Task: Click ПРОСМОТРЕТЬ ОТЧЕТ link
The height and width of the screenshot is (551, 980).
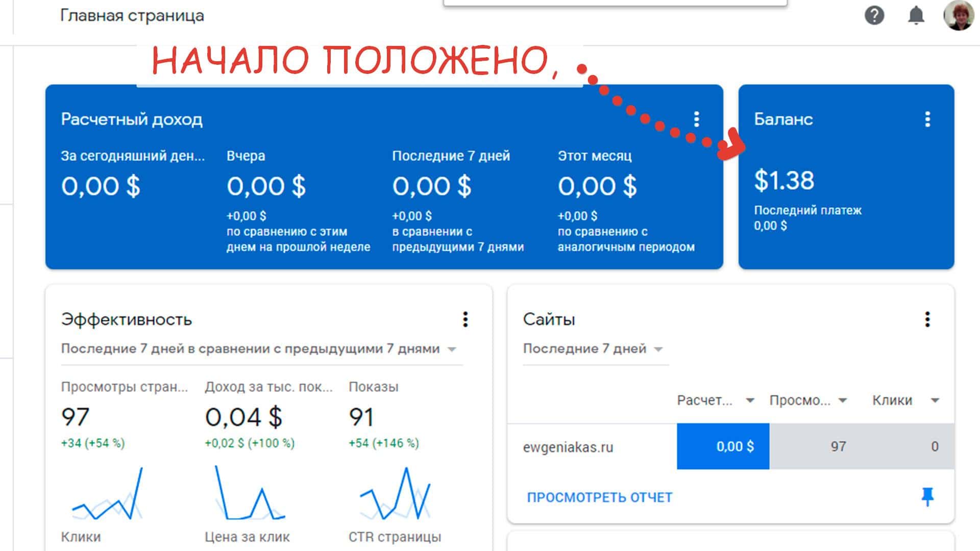Action: 599,497
